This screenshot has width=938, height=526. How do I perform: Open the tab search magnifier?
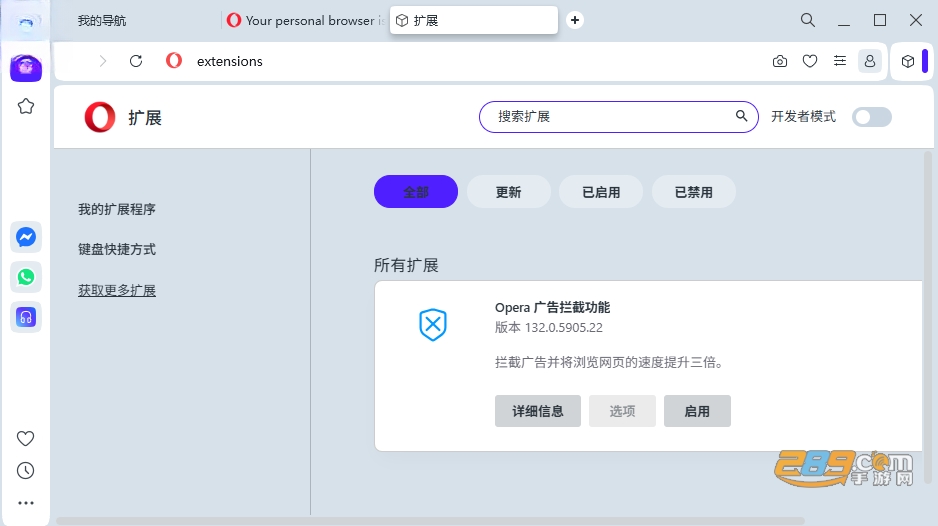(x=808, y=20)
